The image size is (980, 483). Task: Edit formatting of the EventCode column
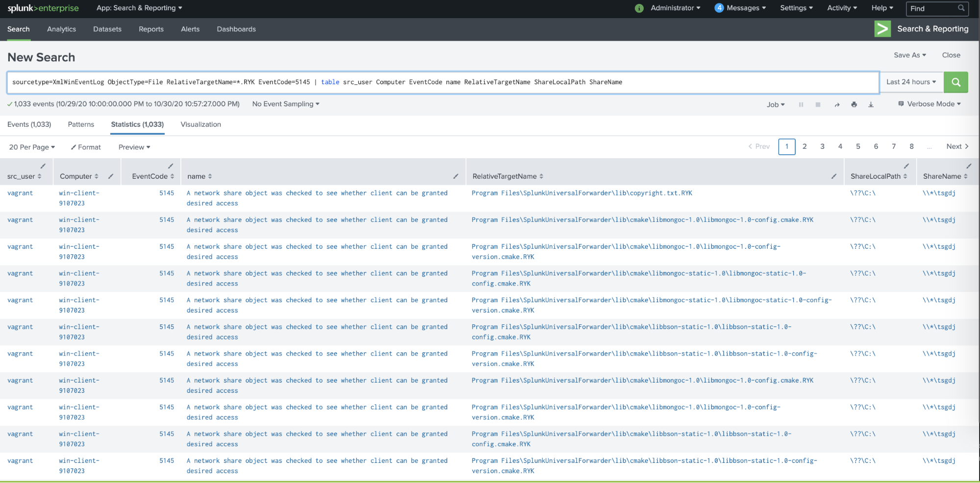click(171, 166)
